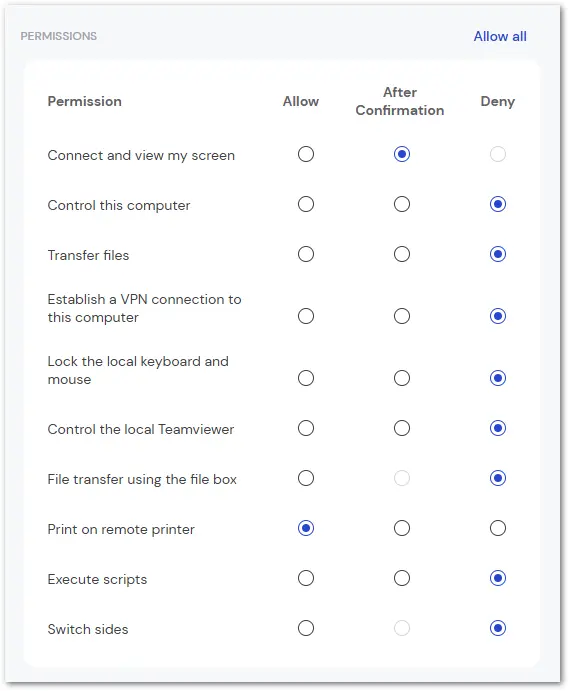The height and width of the screenshot is (691, 569).
Task: Allow Execute scripts permission
Action: [x=306, y=578]
